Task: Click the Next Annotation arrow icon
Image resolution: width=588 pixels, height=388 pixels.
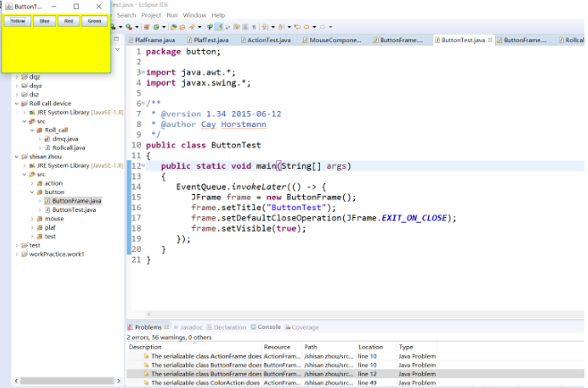Action: [265, 27]
